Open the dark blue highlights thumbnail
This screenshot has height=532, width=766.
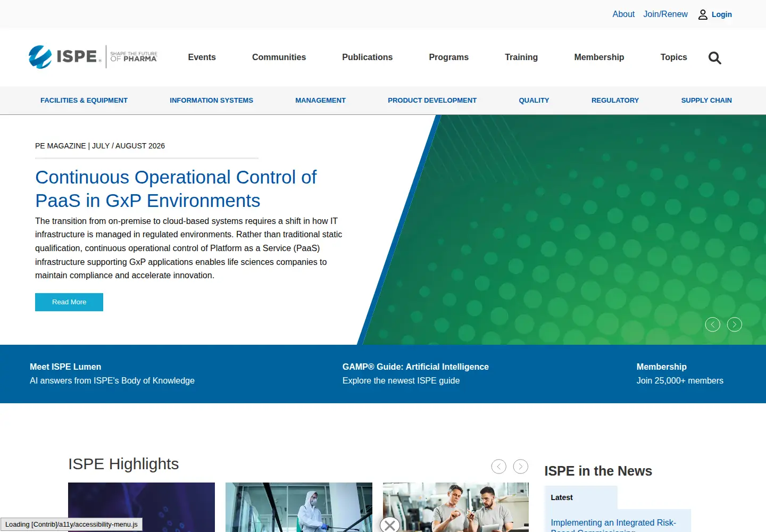(141, 507)
